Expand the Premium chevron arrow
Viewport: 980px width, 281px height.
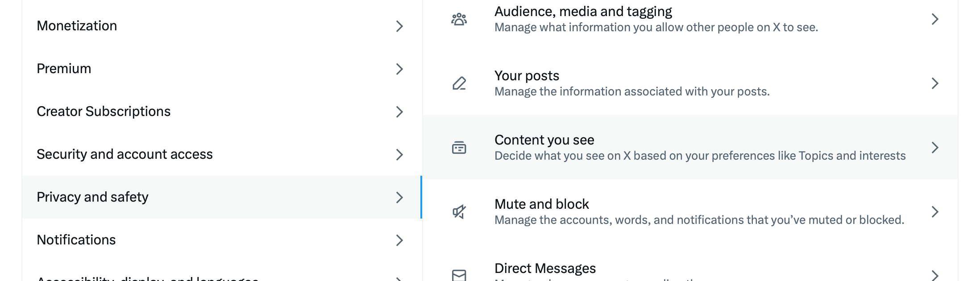point(399,69)
